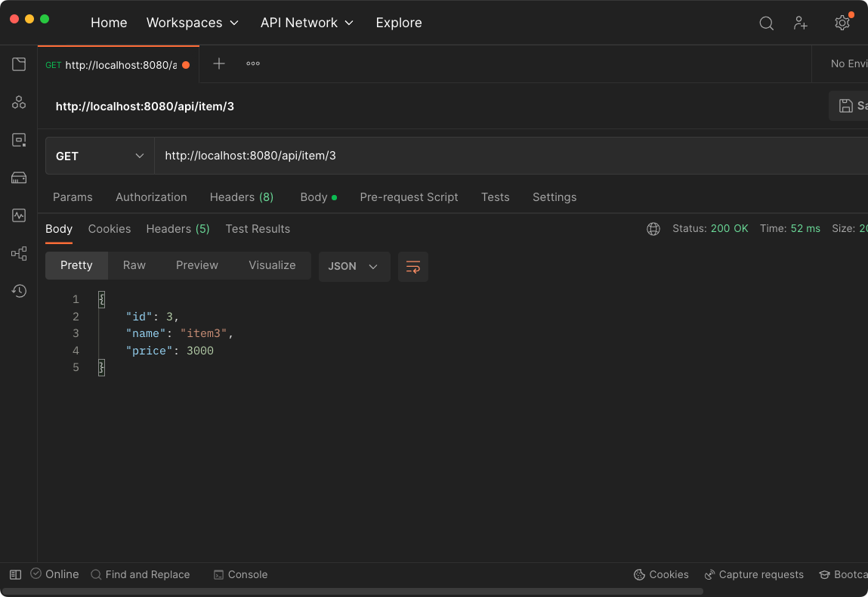
Task: Switch to the Params tab
Action: click(x=73, y=197)
